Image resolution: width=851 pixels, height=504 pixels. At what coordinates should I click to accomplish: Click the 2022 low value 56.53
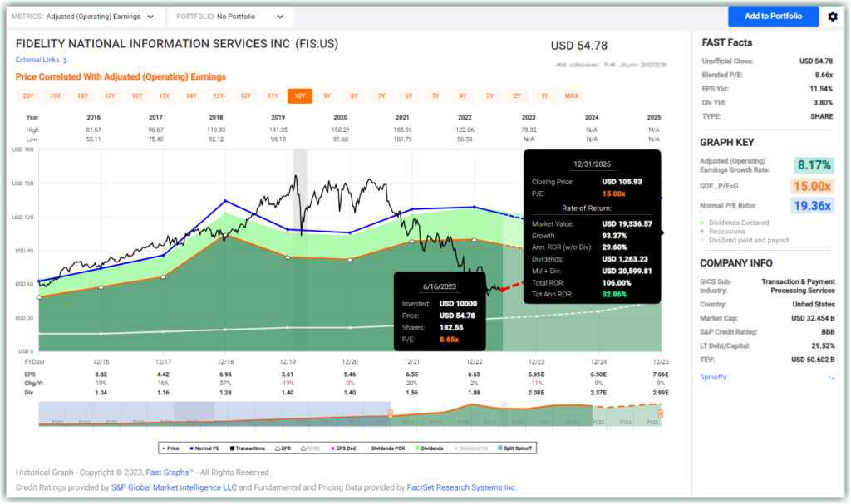[x=465, y=139]
